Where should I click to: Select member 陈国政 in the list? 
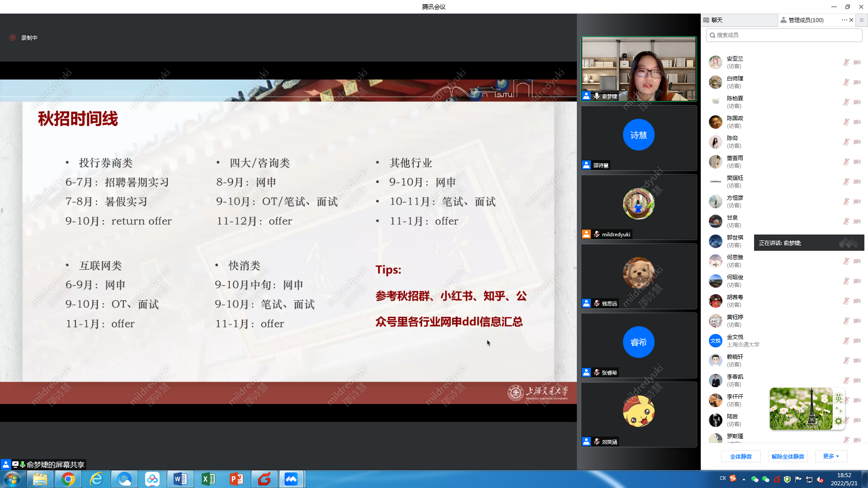pos(784,122)
